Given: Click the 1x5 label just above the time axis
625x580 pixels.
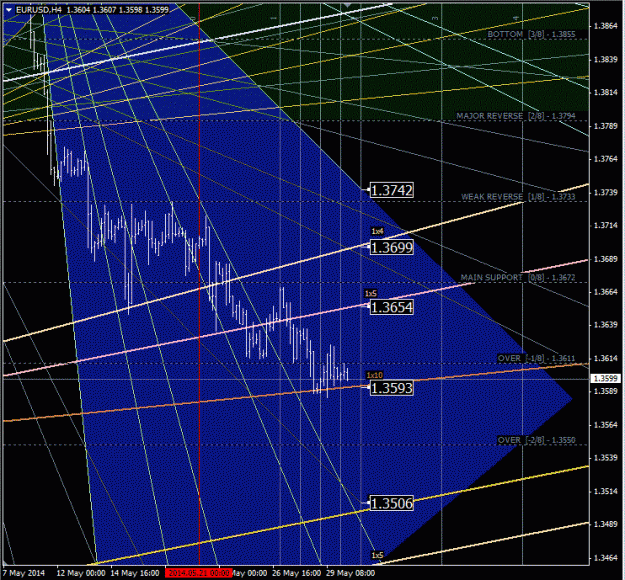Looking at the screenshot, I should [377, 555].
